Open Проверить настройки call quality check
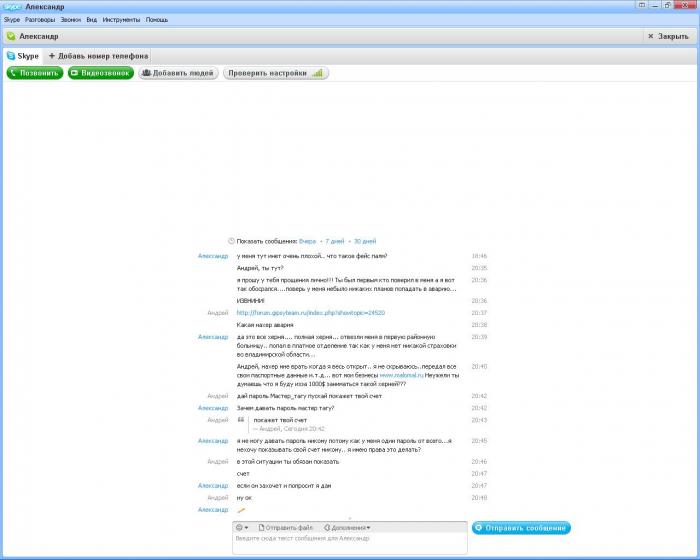 (x=276, y=73)
